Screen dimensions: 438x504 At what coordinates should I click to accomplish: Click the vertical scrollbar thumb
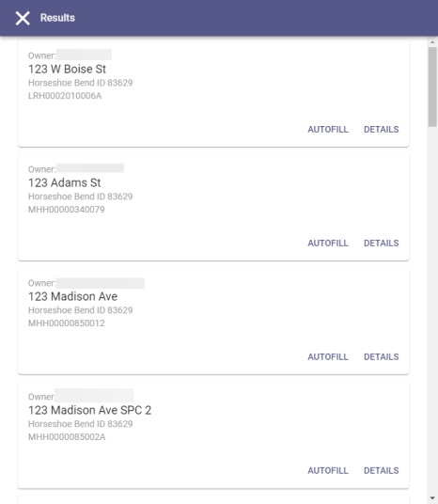coord(432,87)
